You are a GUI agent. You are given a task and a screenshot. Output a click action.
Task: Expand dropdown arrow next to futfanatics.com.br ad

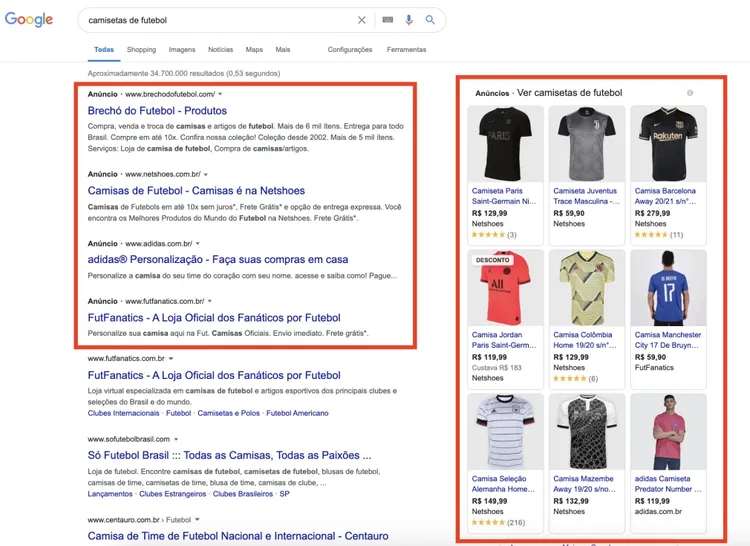tap(210, 301)
